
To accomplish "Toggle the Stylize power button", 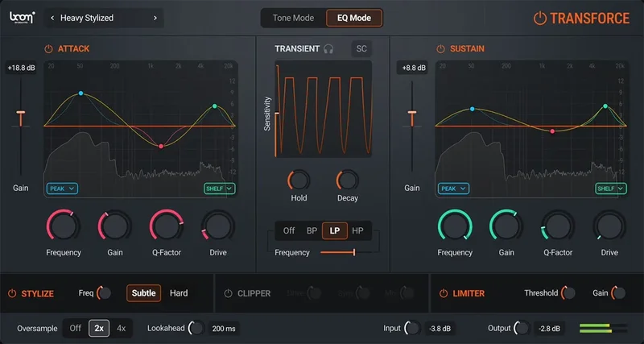I will (12, 293).
